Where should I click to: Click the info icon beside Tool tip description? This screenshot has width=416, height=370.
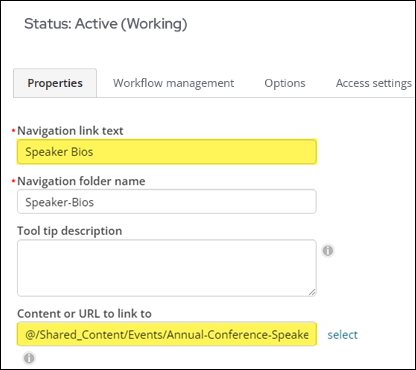[x=328, y=251]
